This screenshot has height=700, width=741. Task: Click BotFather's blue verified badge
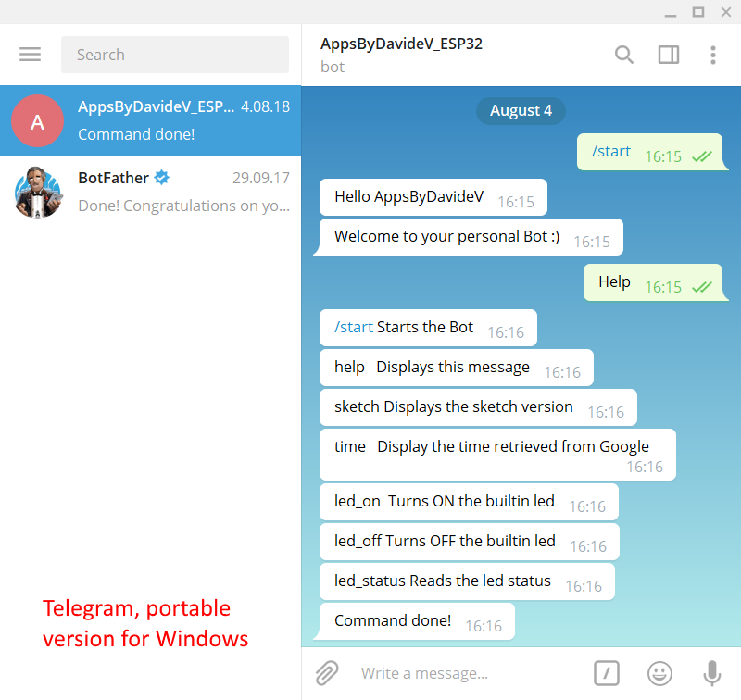(161, 178)
